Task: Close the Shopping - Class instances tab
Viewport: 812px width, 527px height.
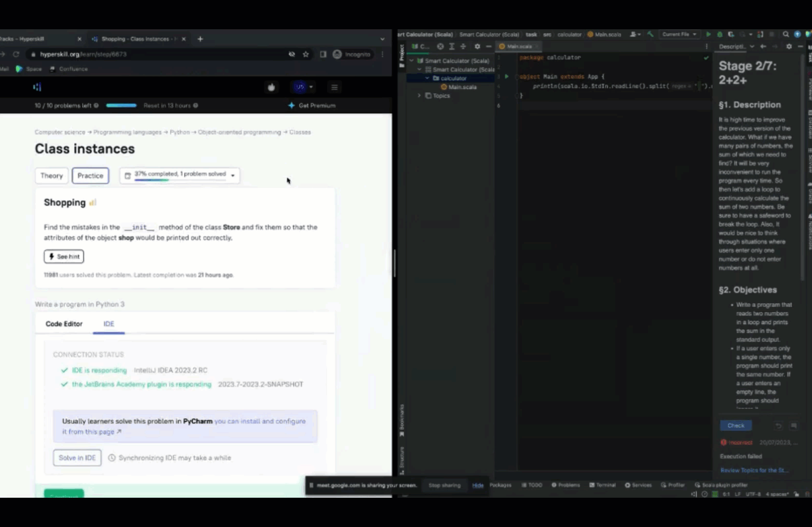Action: click(x=184, y=39)
